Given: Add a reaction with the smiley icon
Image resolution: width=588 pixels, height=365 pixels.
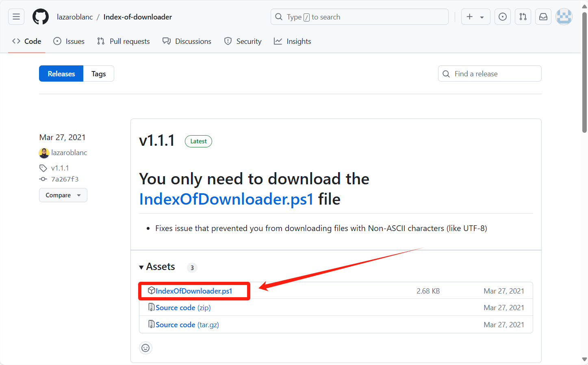Looking at the screenshot, I should click(x=145, y=348).
